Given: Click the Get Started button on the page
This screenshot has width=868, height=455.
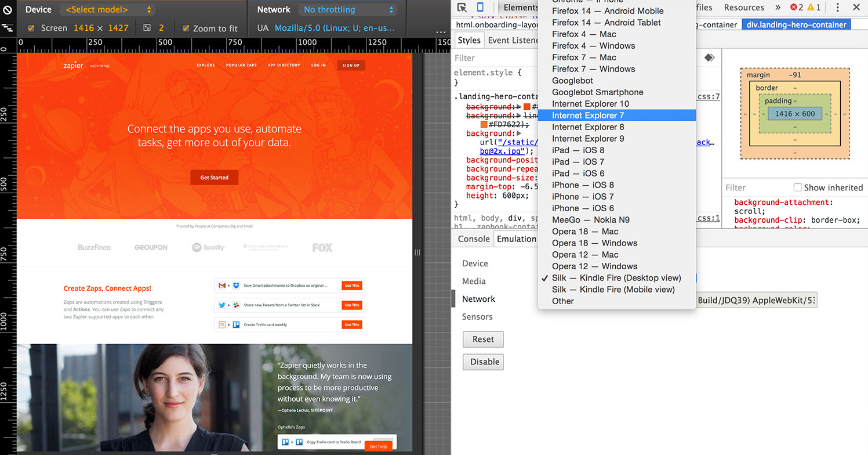Looking at the screenshot, I should coord(214,177).
